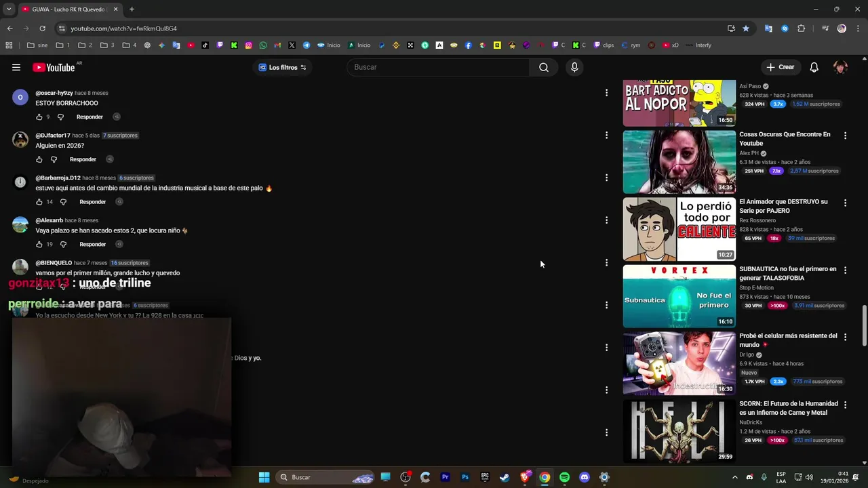Focus the YouTube Buscar search field

(x=438, y=67)
